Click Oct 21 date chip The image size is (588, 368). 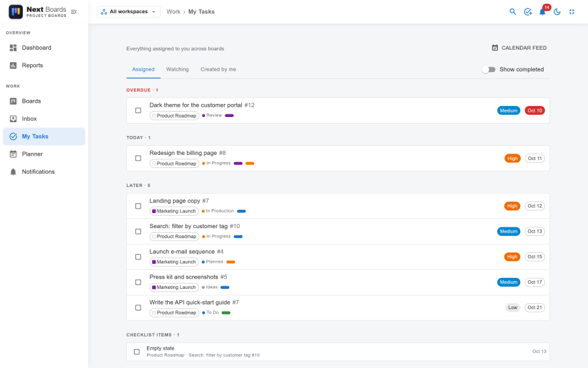(534, 308)
